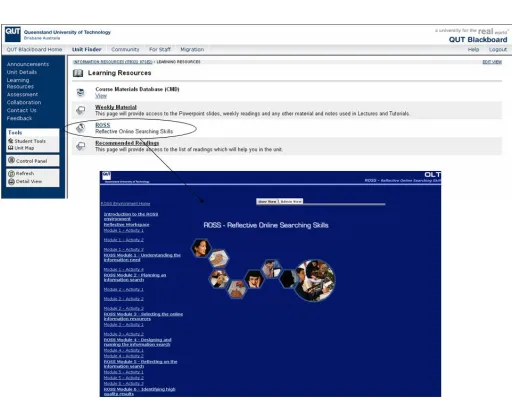
Task: Switch to the Unit Finder tab
Action: coord(86,49)
